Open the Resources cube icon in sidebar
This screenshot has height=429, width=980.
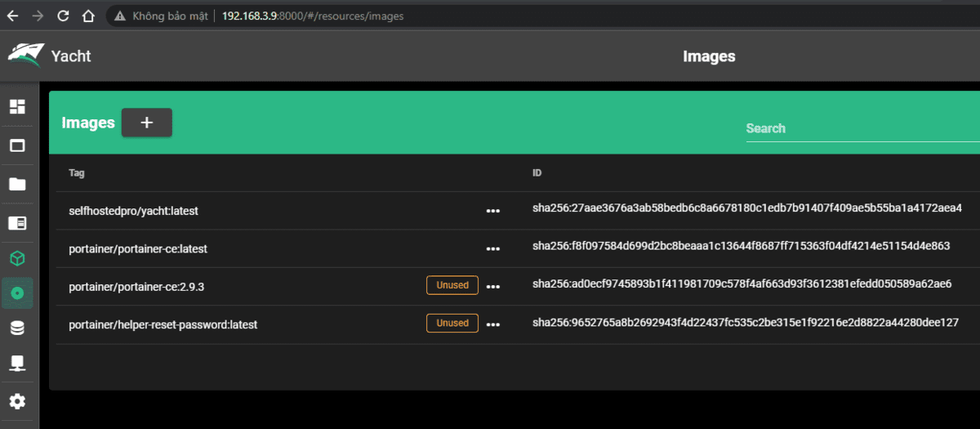pyautogui.click(x=17, y=258)
